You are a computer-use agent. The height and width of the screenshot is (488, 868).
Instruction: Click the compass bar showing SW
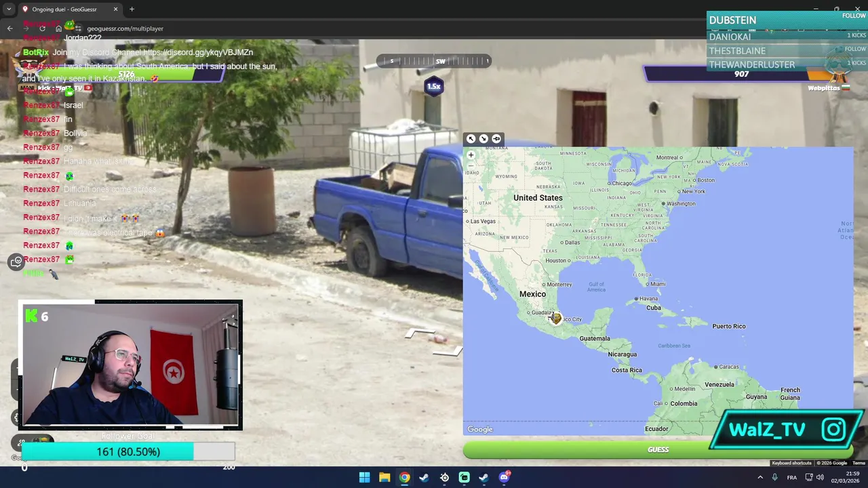[434, 61]
